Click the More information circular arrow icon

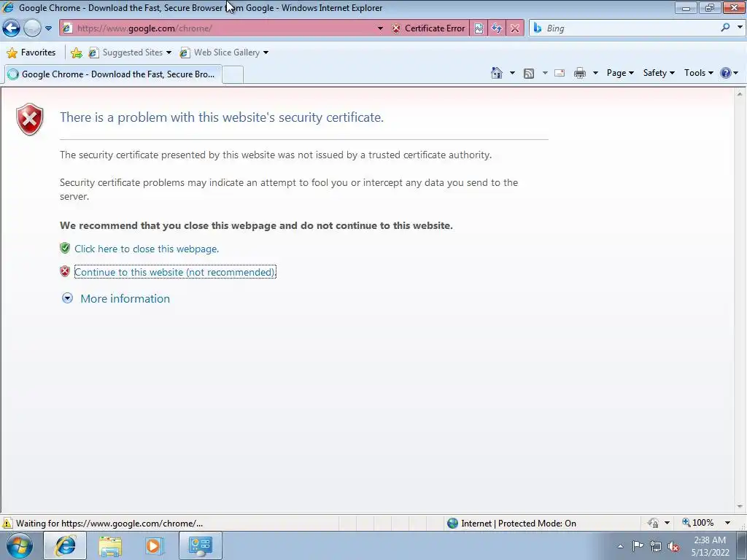pyautogui.click(x=68, y=298)
